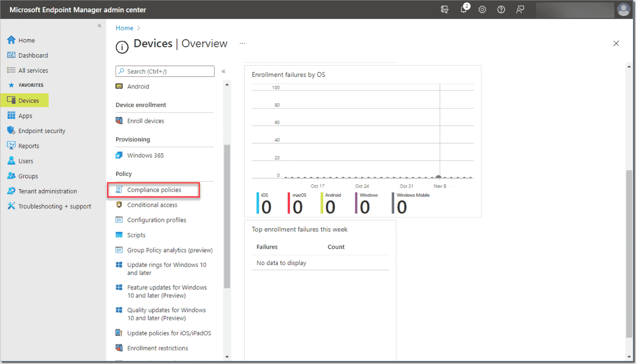Click the Apps grid icon
The width and height of the screenshot is (636, 364).
click(11, 116)
